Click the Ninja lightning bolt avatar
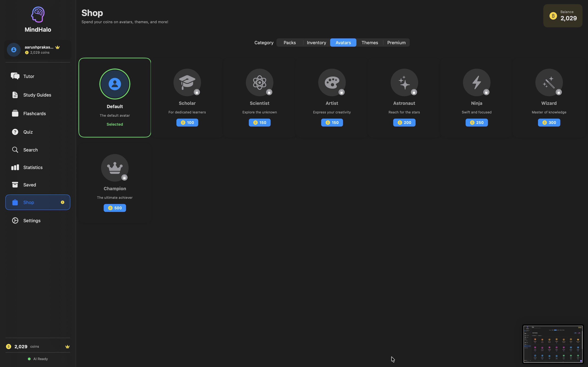This screenshot has width=588, height=367. [476, 82]
